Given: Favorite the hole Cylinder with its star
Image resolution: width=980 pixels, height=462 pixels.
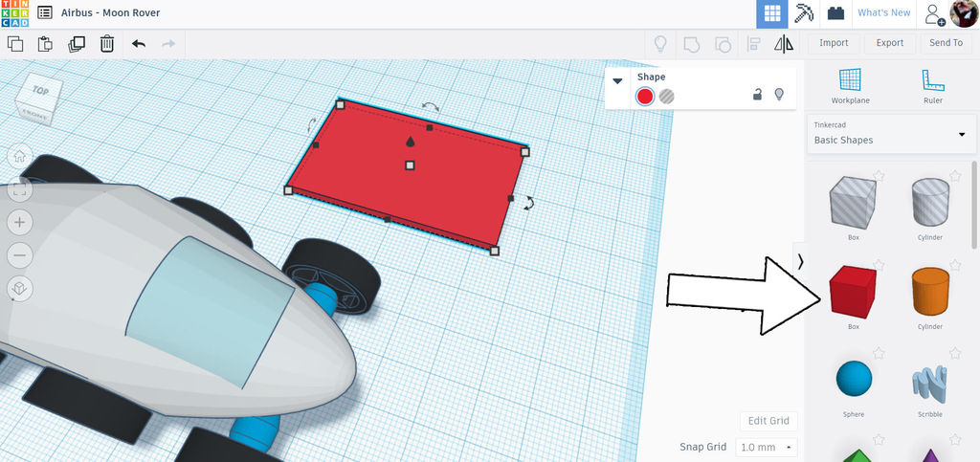Looking at the screenshot, I should point(954,176).
